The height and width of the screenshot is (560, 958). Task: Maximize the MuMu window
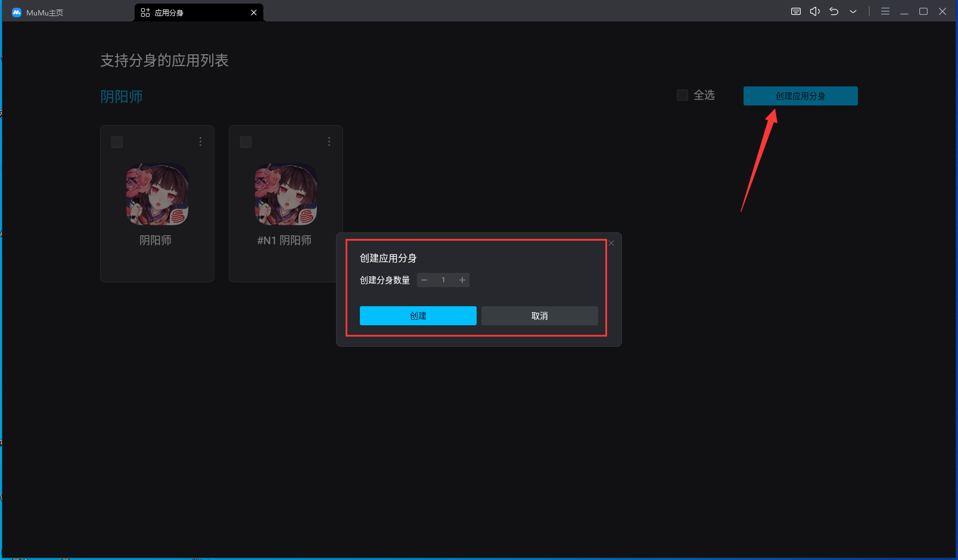[x=923, y=11]
